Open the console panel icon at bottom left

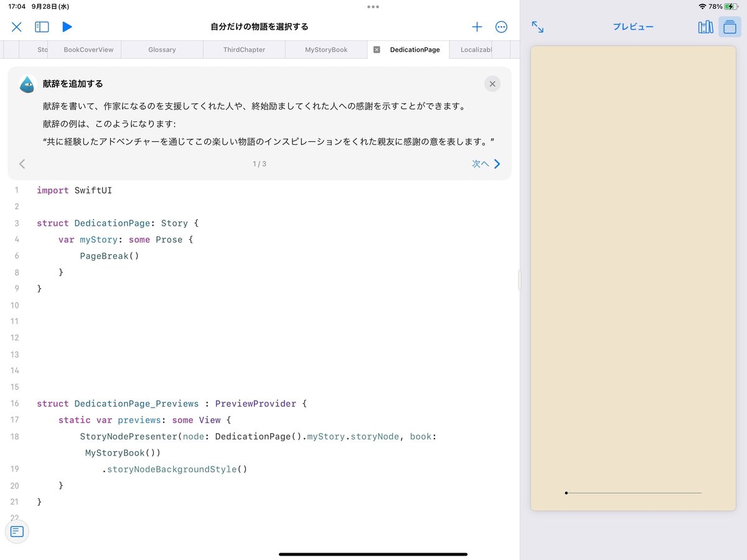[x=17, y=531]
